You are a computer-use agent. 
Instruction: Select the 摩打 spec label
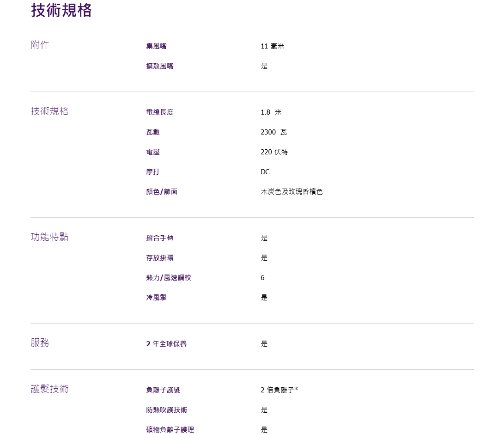click(x=153, y=172)
